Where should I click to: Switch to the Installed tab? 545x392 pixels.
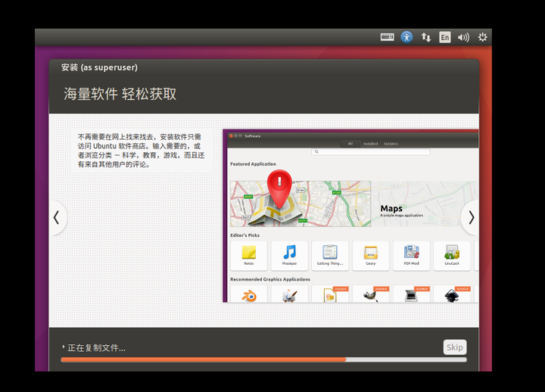(370, 144)
